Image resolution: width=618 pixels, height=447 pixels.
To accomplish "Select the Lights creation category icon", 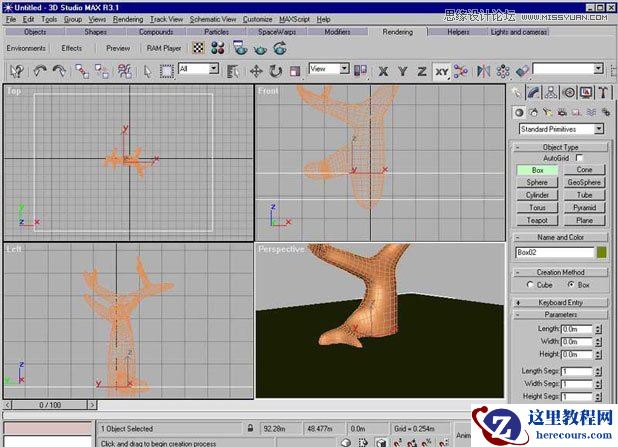I will click(x=548, y=113).
